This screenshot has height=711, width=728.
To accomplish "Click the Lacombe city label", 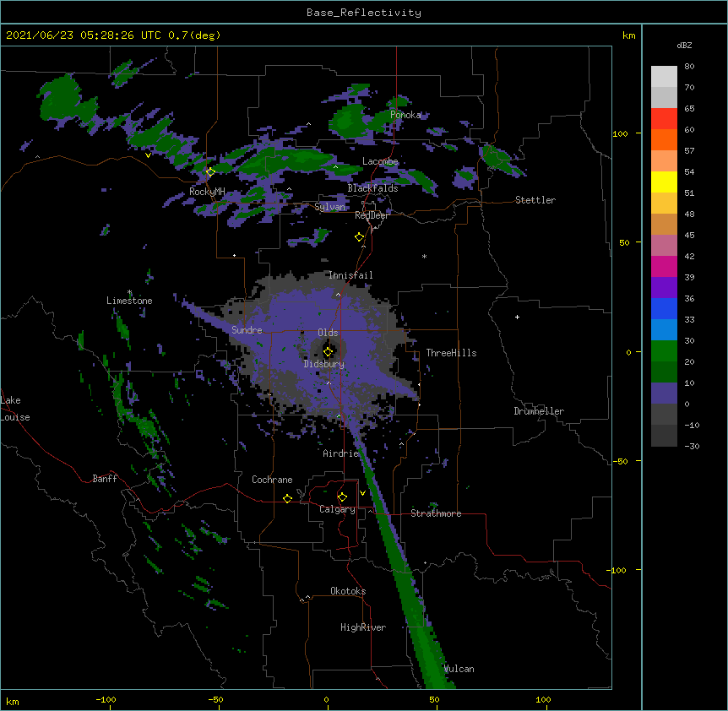I will tap(380, 161).
